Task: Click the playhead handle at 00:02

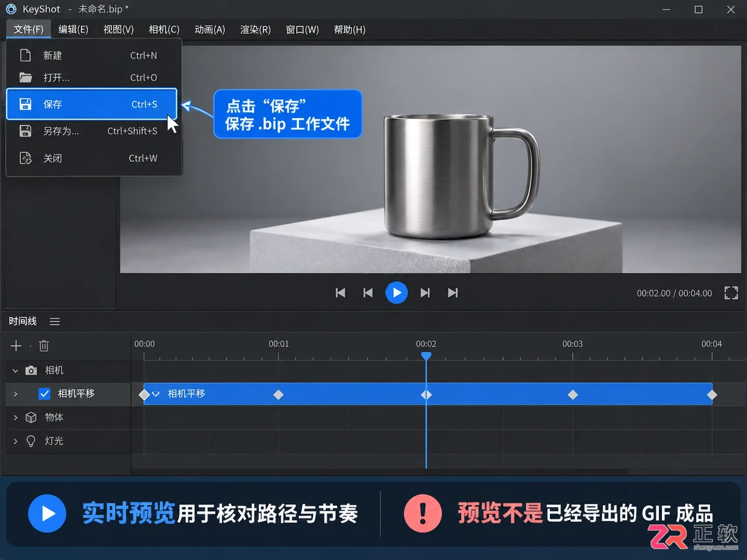Action: point(426,356)
